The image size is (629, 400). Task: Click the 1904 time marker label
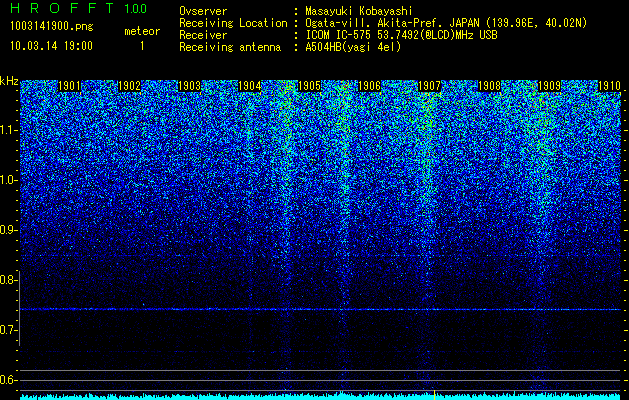tap(250, 86)
